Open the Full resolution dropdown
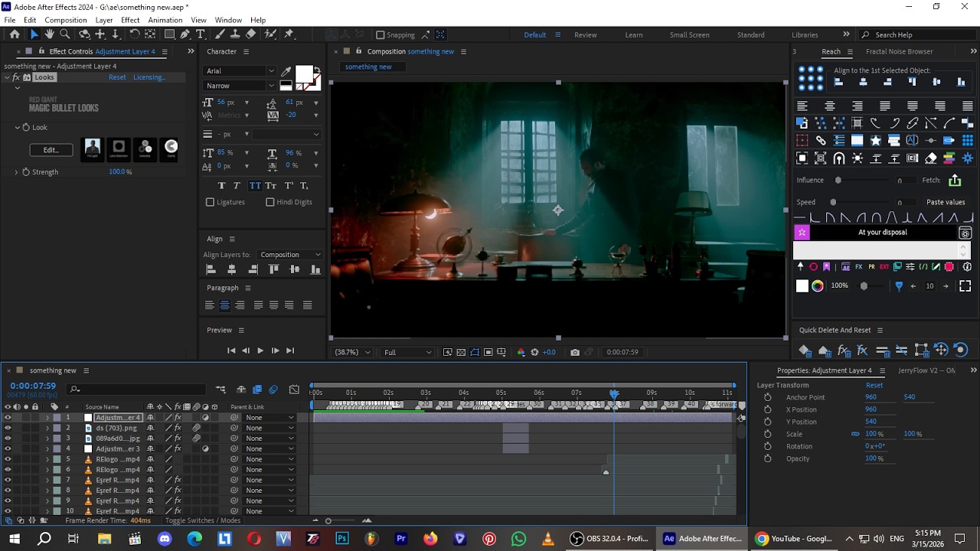 (x=407, y=352)
